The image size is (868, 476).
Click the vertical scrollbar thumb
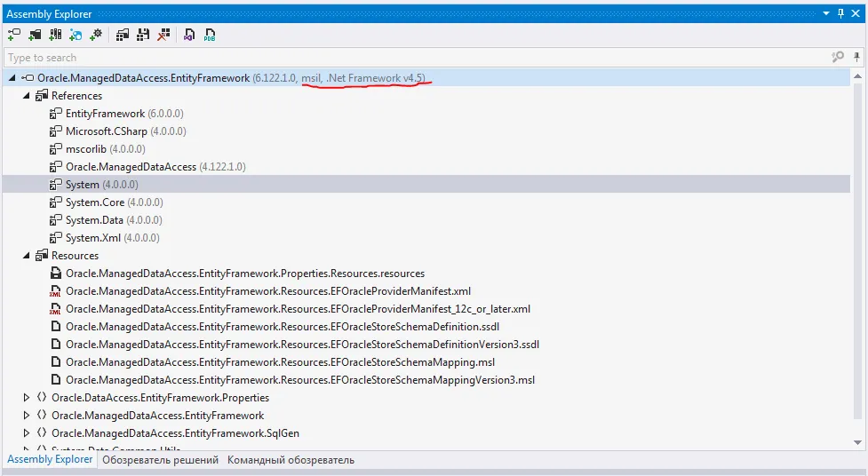click(x=857, y=250)
